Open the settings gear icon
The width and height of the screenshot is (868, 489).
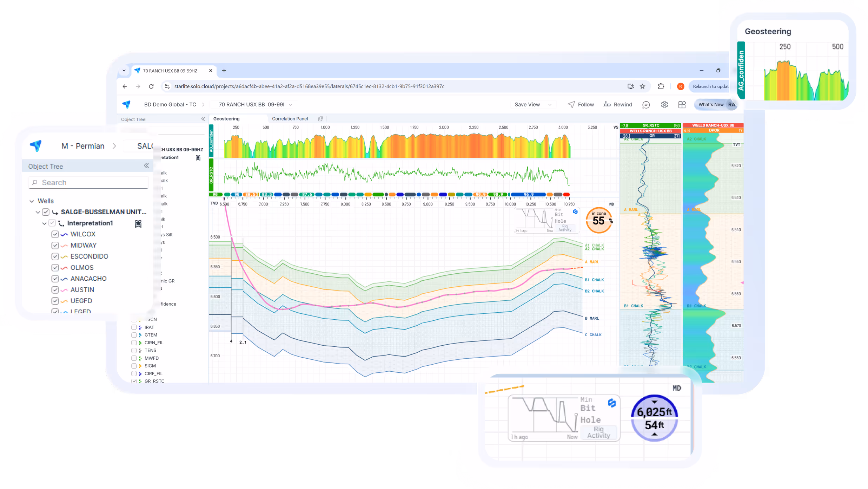click(664, 105)
